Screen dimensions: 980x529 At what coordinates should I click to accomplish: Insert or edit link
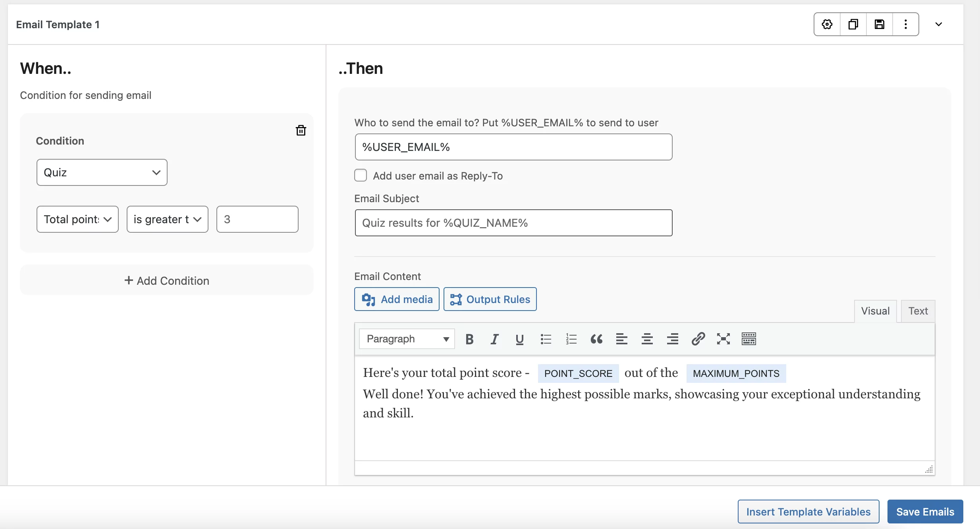point(698,339)
